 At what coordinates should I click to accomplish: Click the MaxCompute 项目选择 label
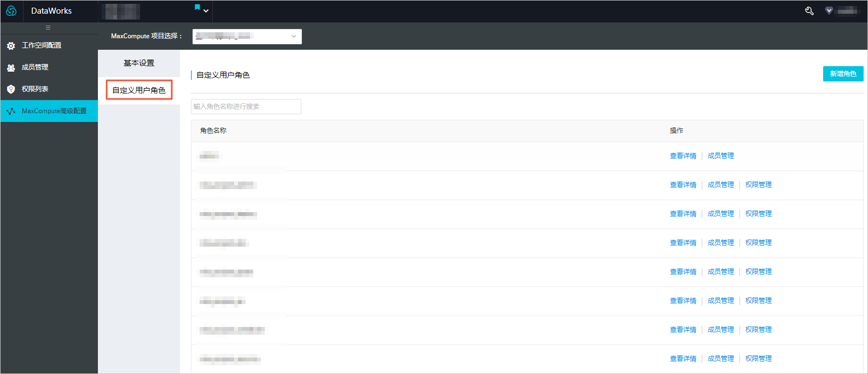click(147, 36)
